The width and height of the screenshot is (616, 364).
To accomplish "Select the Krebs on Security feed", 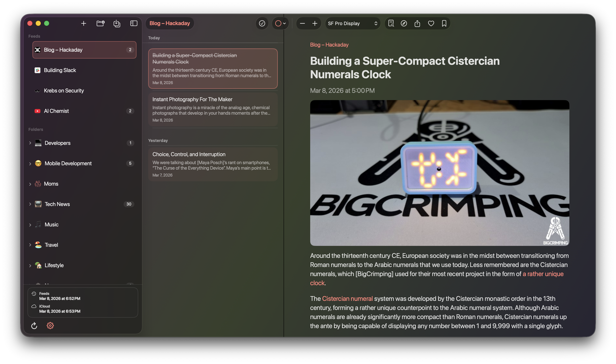I will [x=64, y=90].
